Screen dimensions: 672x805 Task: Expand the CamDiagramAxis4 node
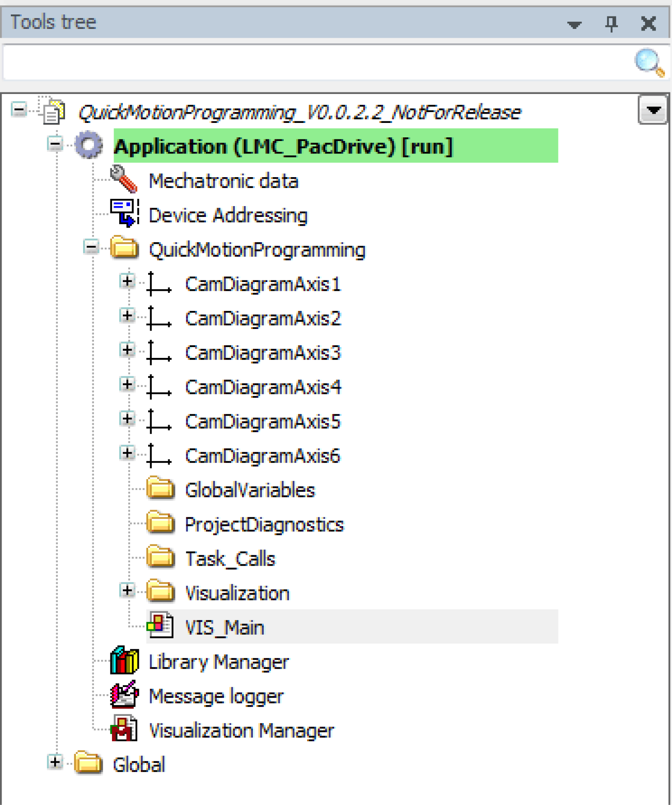coord(128,384)
